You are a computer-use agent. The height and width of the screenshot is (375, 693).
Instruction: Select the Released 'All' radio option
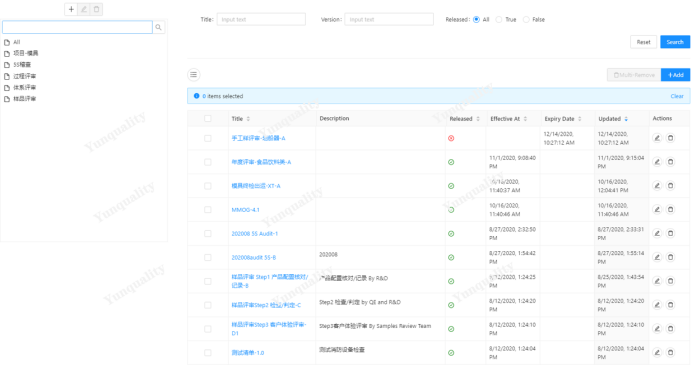coord(476,19)
